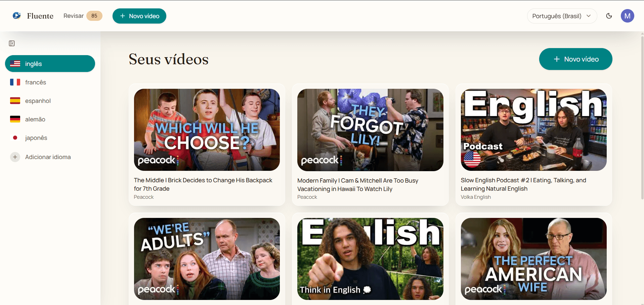Viewport: 644px width, 305px height.
Task: Open Slow English Podcast #2 video title
Action: click(x=523, y=184)
